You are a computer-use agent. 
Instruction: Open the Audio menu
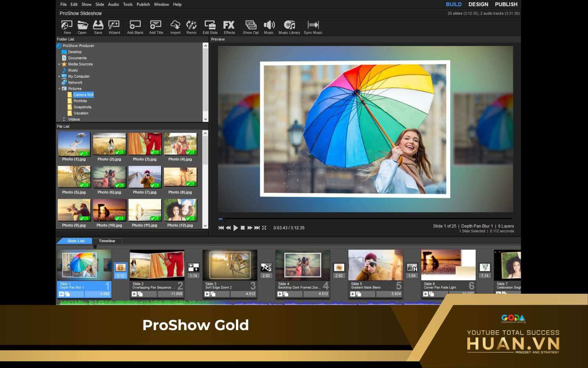(113, 4)
